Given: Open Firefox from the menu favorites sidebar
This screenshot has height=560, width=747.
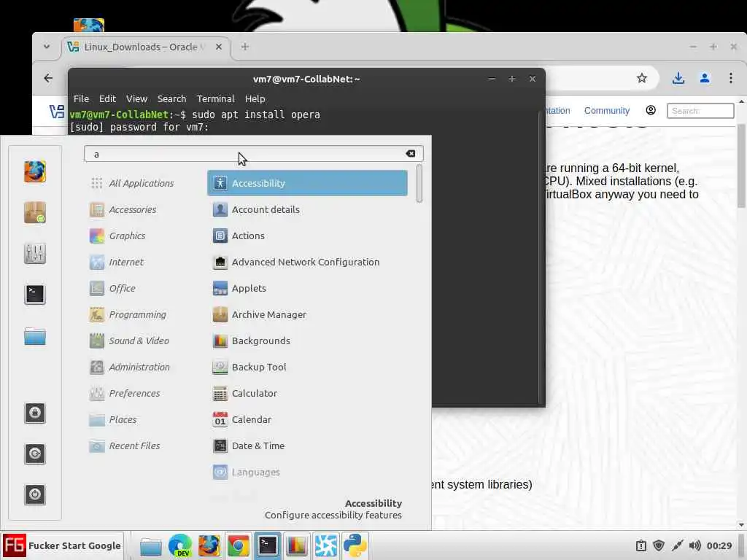Looking at the screenshot, I should (35, 171).
